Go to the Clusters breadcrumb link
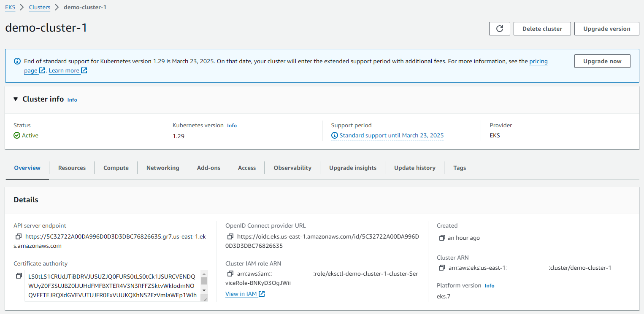The height and width of the screenshot is (314, 644). (x=40, y=7)
